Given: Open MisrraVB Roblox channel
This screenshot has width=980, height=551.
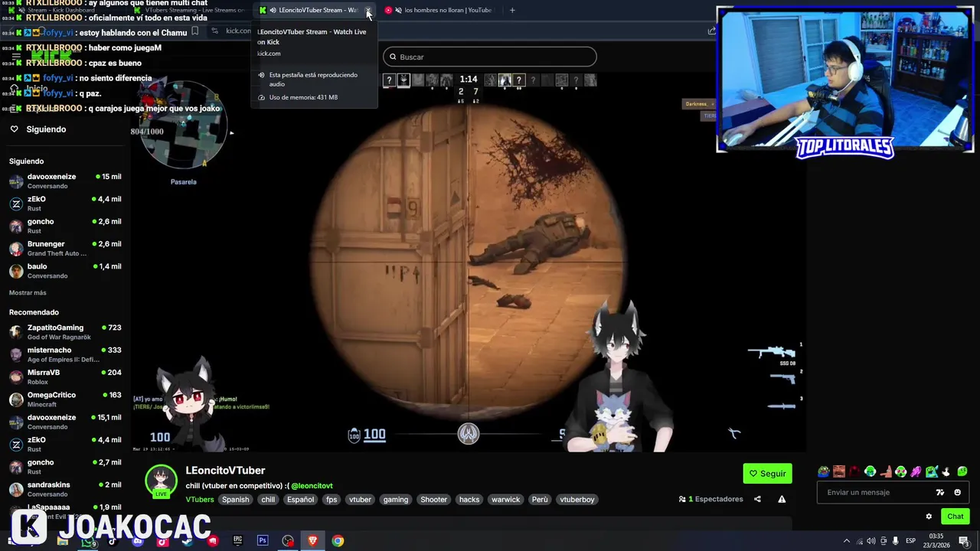Looking at the screenshot, I should pos(65,377).
